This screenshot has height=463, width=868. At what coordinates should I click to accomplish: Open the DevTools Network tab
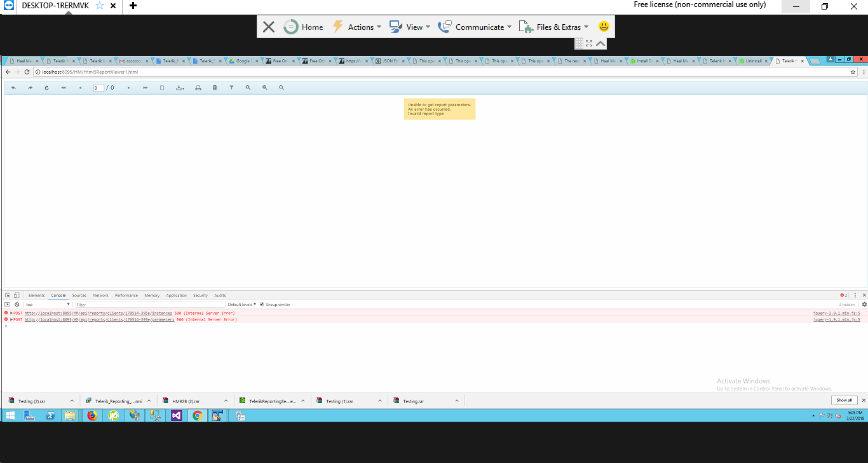click(x=100, y=295)
